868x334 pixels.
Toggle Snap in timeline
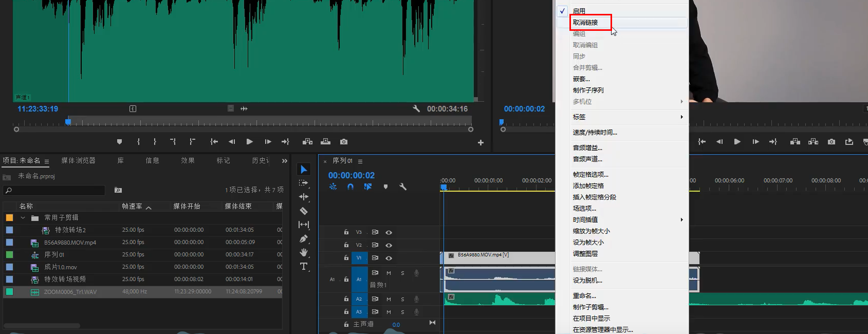[x=350, y=187]
